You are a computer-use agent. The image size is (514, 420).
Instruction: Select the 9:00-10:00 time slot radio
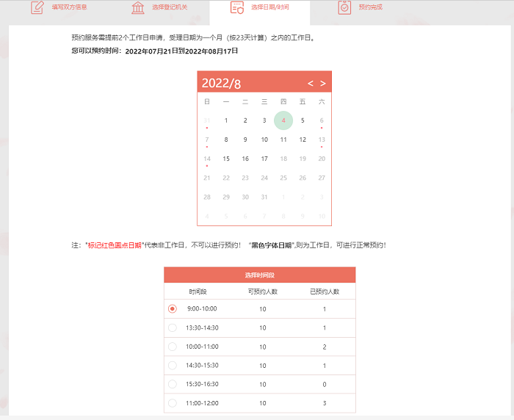point(173,309)
